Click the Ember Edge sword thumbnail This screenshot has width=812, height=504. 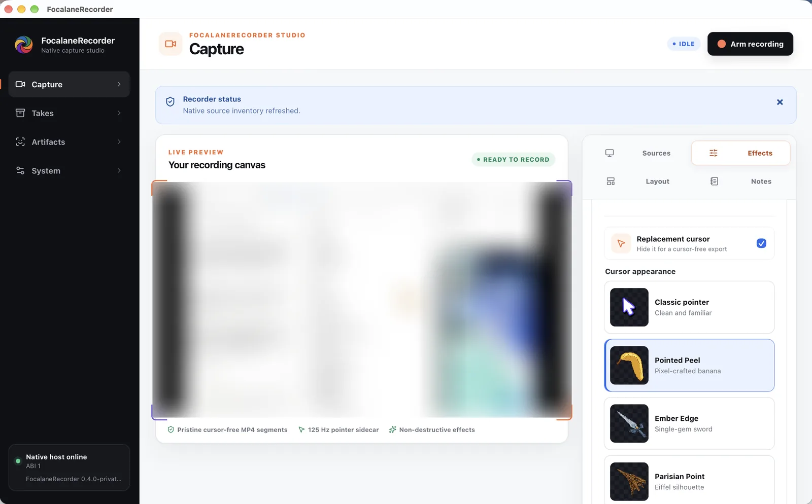pyautogui.click(x=629, y=423)
